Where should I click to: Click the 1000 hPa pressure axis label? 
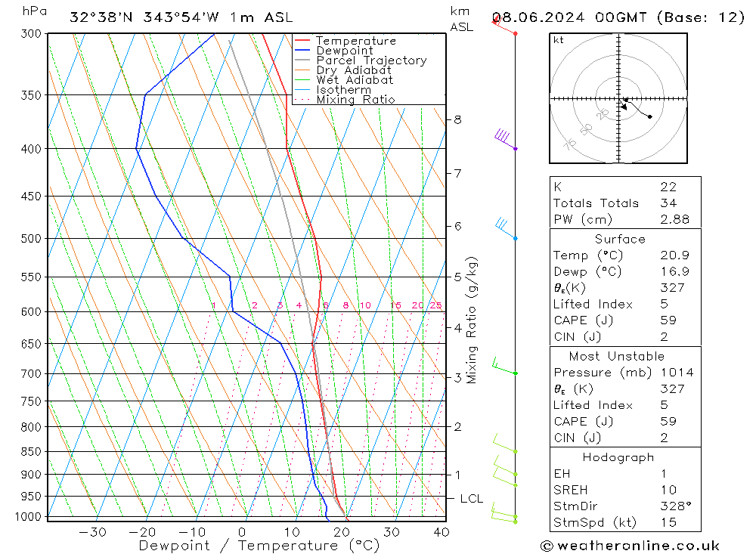[28, 517]
